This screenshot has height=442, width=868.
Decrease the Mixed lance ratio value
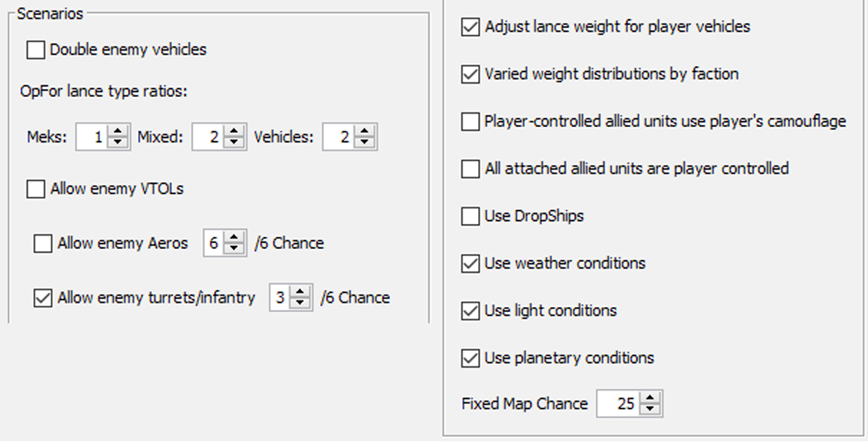pyautogui.click(x=234, y=142)
